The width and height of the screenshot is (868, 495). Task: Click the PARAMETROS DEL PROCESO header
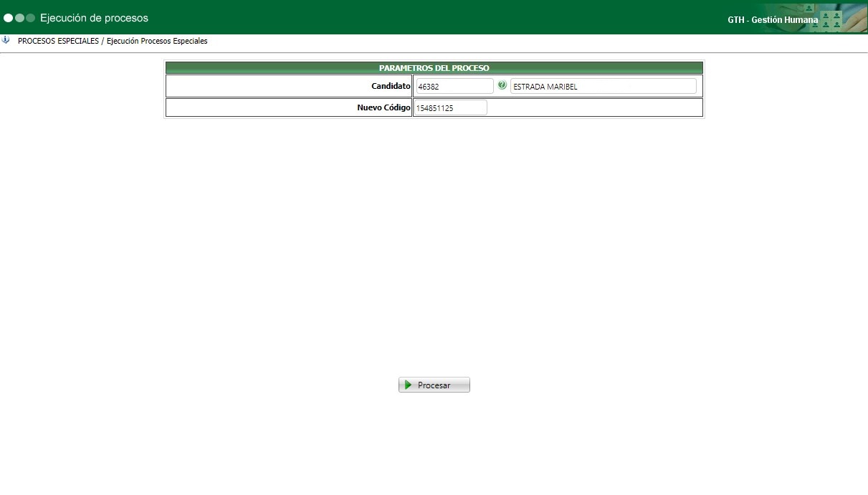click(434, 67)
